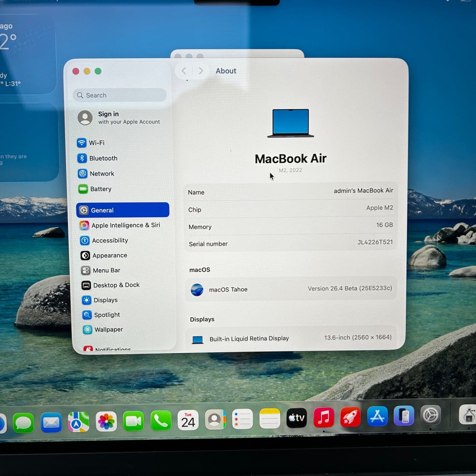Select Accessibility in sidebar

tap(110, 240)
